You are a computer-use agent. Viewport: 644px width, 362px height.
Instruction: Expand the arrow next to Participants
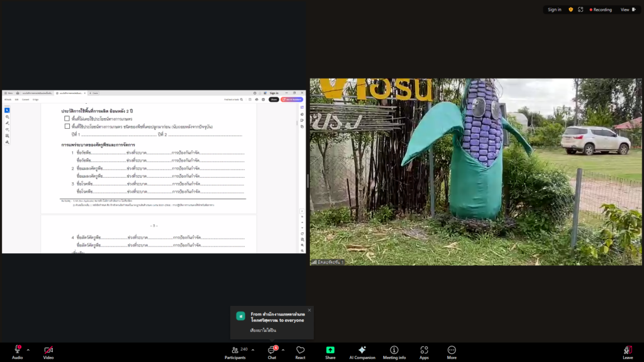click(253, 350)
